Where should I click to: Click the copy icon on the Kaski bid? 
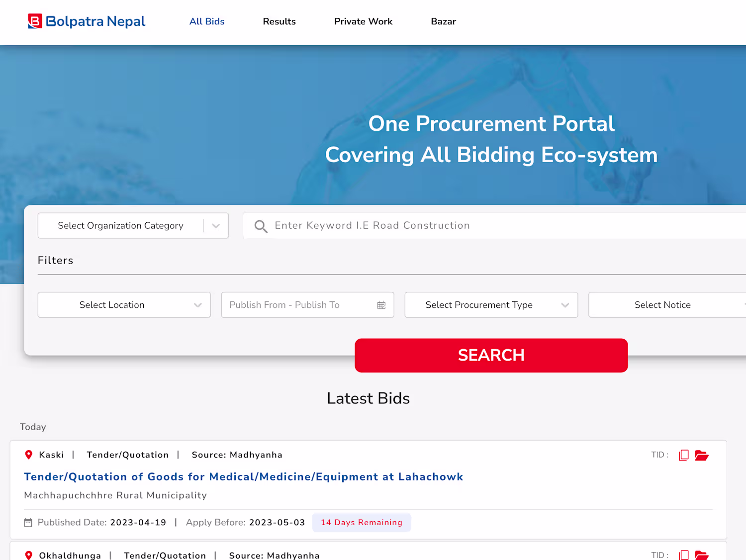(x=684, y=455)
